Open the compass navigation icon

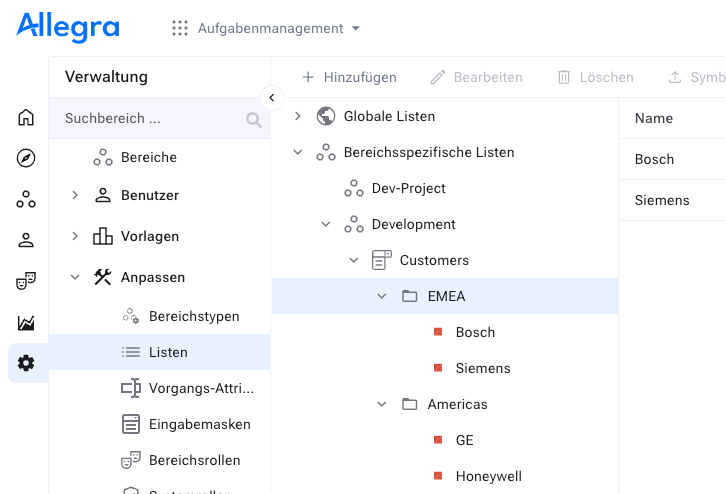(x=26, y=158)
